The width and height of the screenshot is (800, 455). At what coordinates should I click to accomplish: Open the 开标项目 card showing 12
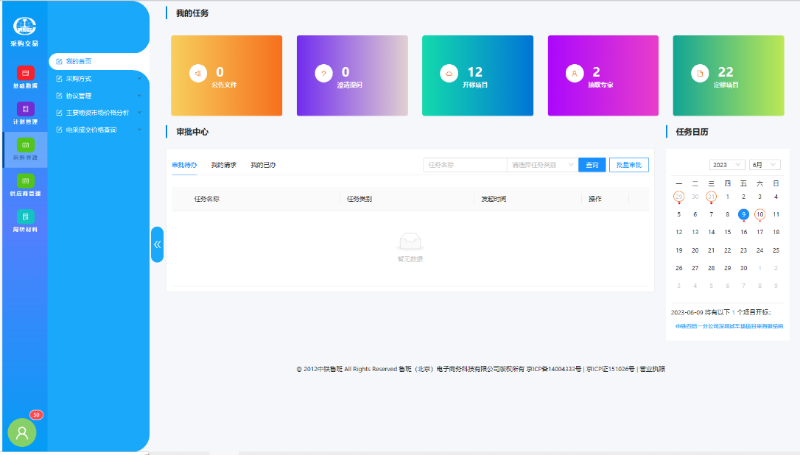[478, 75]
